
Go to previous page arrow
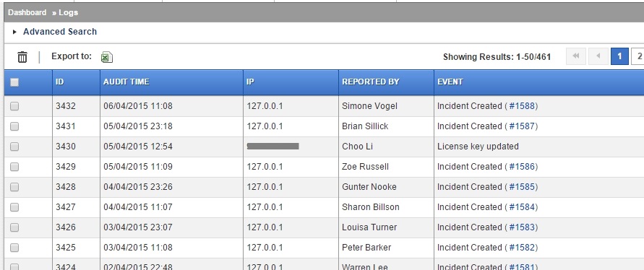[x=598, y=56]
